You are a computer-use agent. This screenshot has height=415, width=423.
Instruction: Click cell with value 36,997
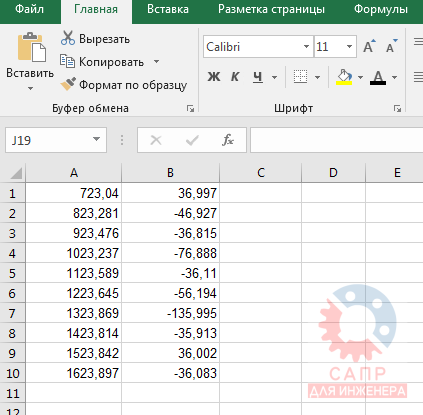pos(170,193)
